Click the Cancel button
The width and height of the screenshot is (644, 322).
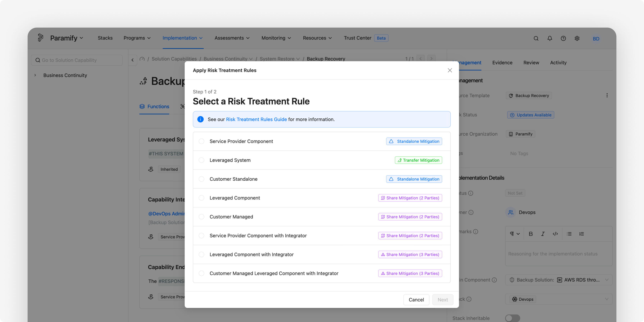click(416, 300)
